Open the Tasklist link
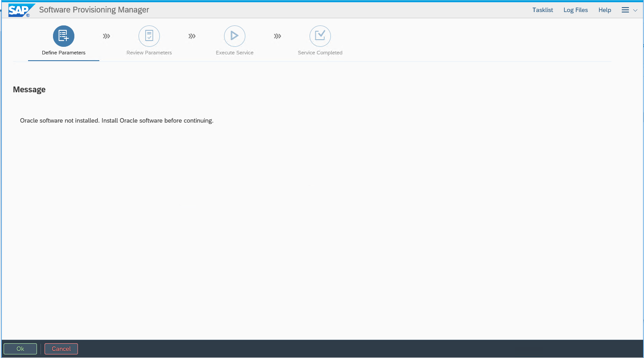The width and height of the screenshot is (644, 358). 542,10
